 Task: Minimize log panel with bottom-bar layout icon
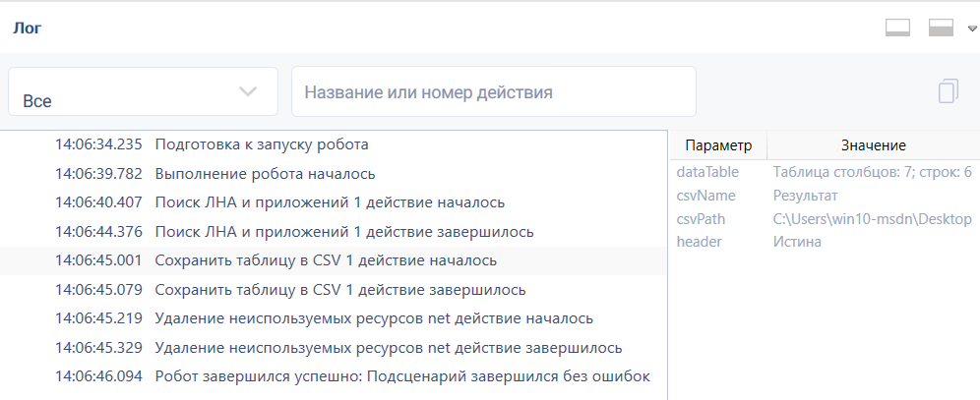point(897,29)
